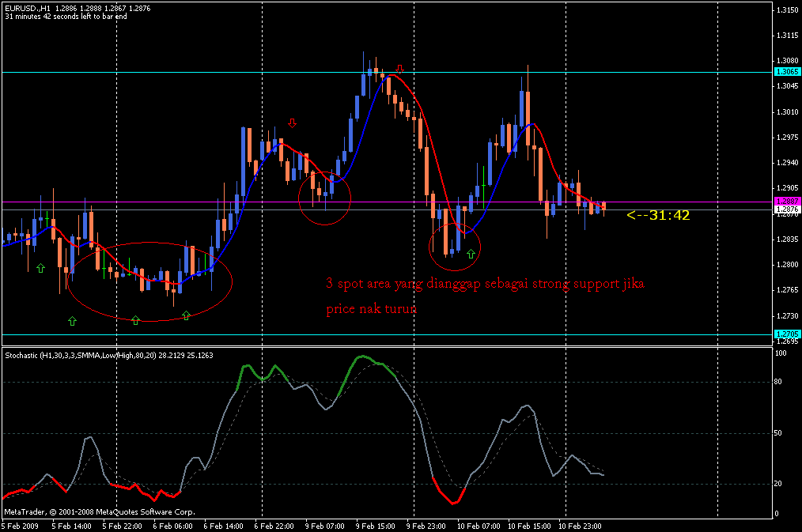Click the white 1.2876 current price tag
Viewport: 802px width, 532px height.
coord(788,209)
